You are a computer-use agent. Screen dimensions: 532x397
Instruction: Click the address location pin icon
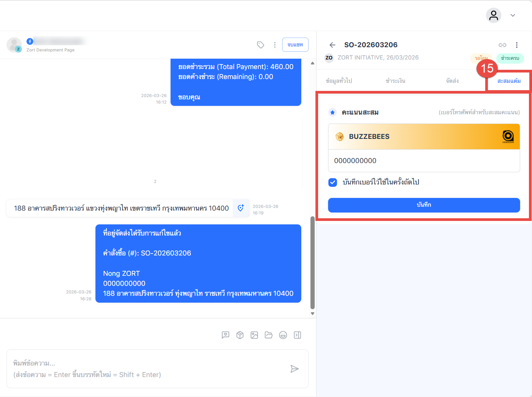tap(241, 208)
